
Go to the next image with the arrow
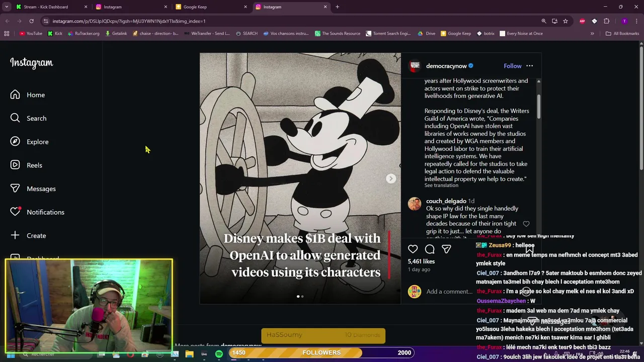click(391, 178)
